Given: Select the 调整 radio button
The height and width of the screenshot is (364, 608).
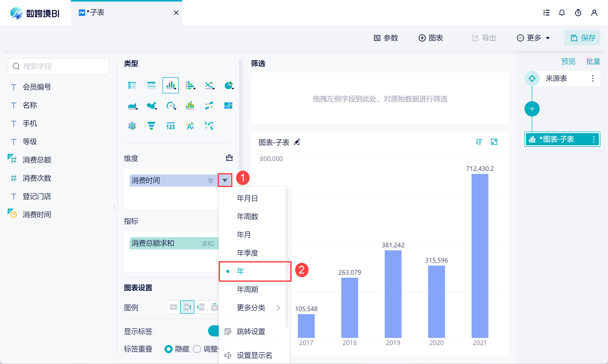Looking at the screenshot, I should (x=197, y=349).
